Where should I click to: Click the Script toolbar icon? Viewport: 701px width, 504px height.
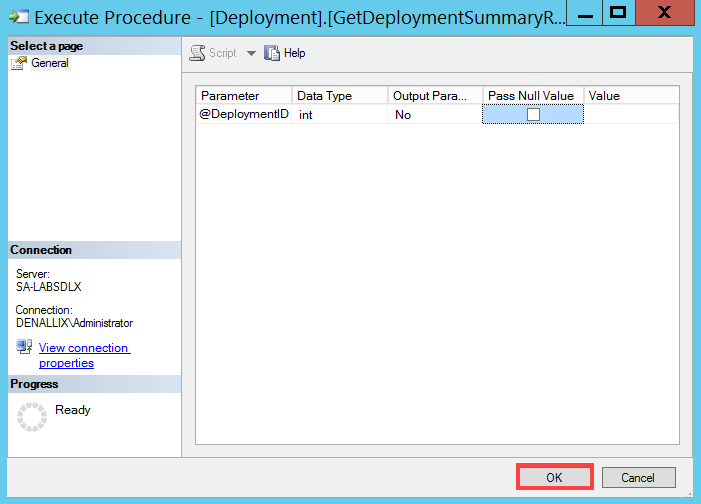coord(197,53)
